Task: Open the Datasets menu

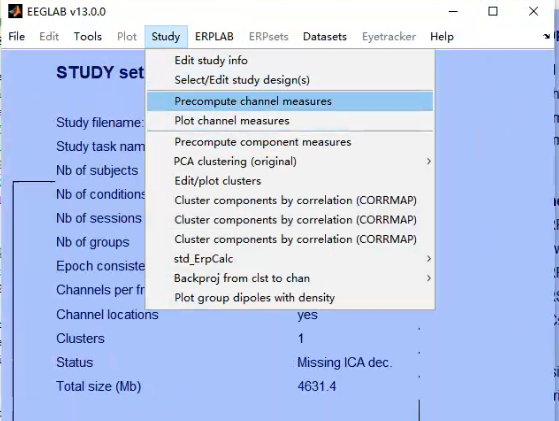Action: [x=325, y=36]
